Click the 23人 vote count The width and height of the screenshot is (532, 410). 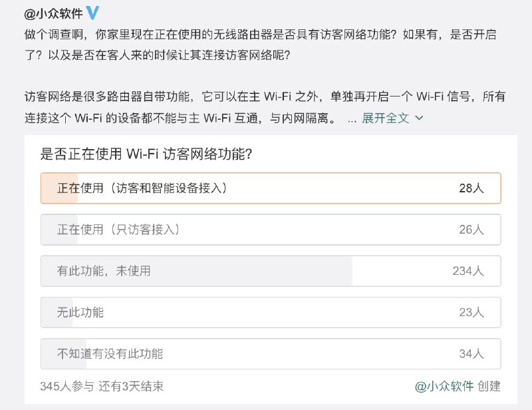coord(472,312)
